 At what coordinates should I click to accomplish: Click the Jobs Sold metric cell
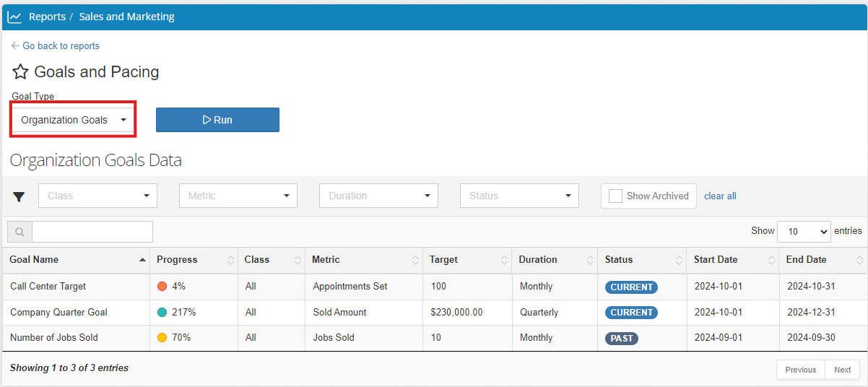[334, 338]
